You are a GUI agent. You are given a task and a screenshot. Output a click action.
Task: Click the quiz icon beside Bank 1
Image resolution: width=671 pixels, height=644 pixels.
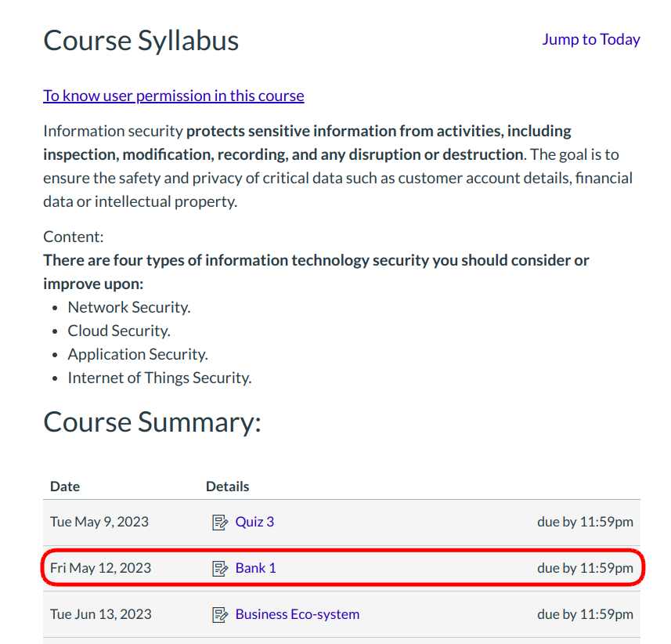(x=220, y=569)
